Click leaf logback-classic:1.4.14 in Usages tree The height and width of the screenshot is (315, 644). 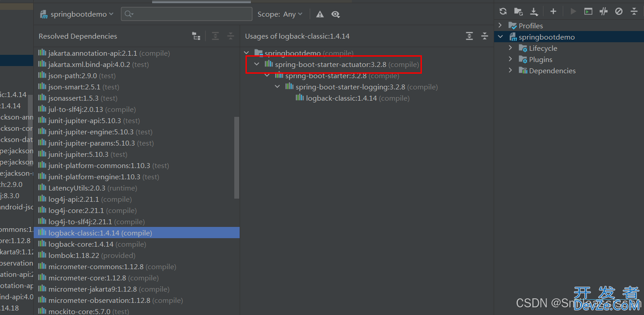[358, 98]
